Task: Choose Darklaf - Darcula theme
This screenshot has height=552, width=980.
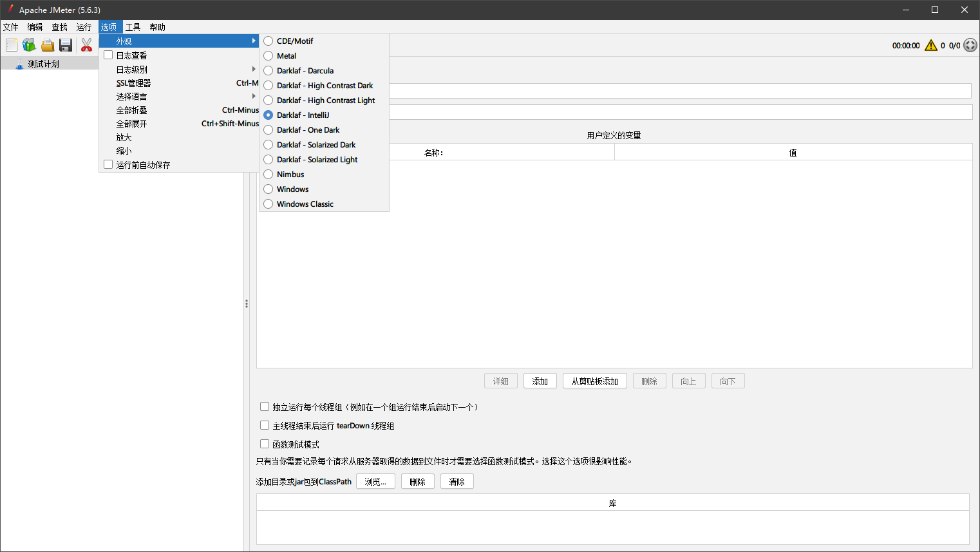Action: 325,71
